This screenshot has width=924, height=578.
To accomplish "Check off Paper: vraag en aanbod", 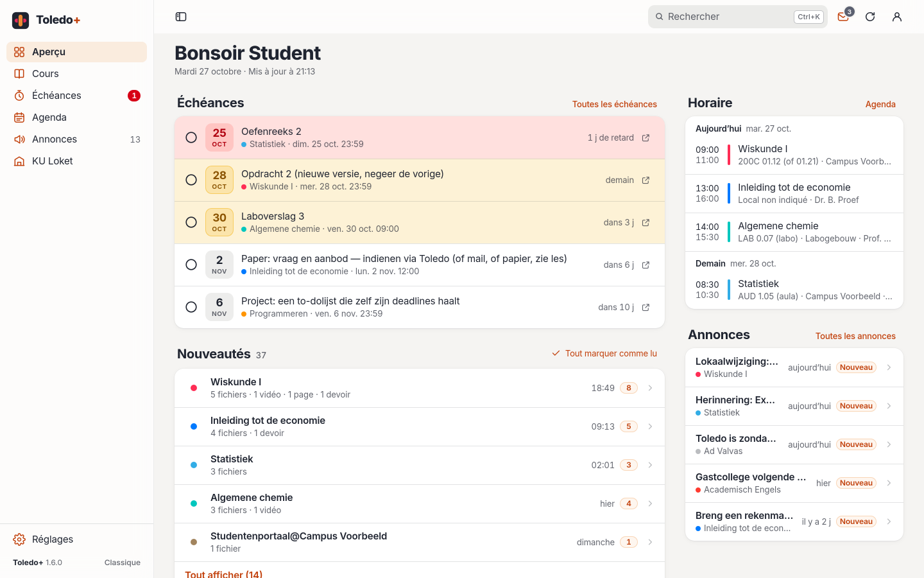I will [x=191, y=265].
